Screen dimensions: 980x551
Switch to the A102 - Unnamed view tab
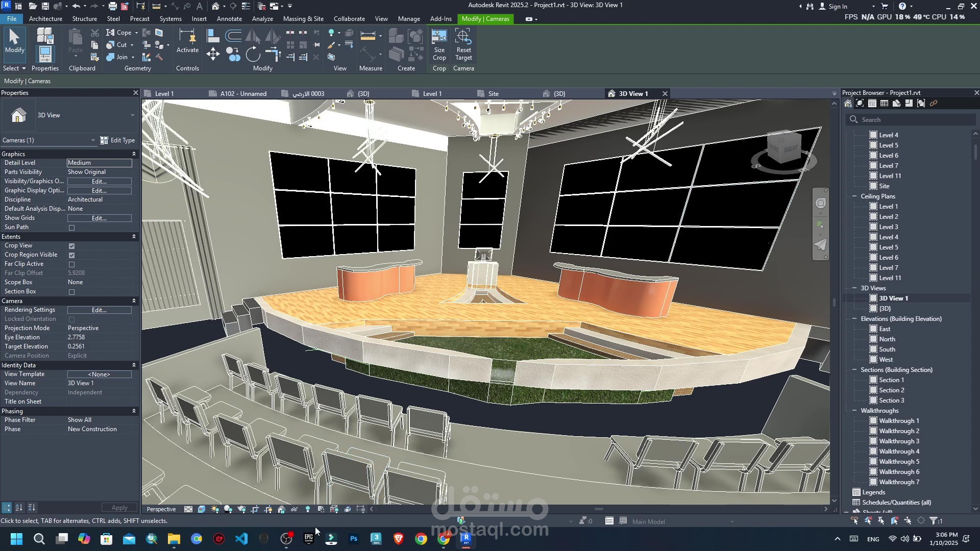click(x=243, y=94)
